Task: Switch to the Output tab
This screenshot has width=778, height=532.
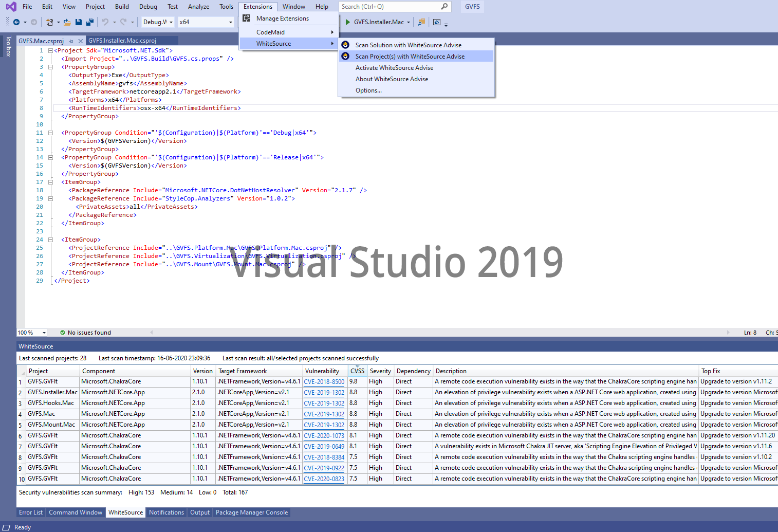Action: click(200, 512)
